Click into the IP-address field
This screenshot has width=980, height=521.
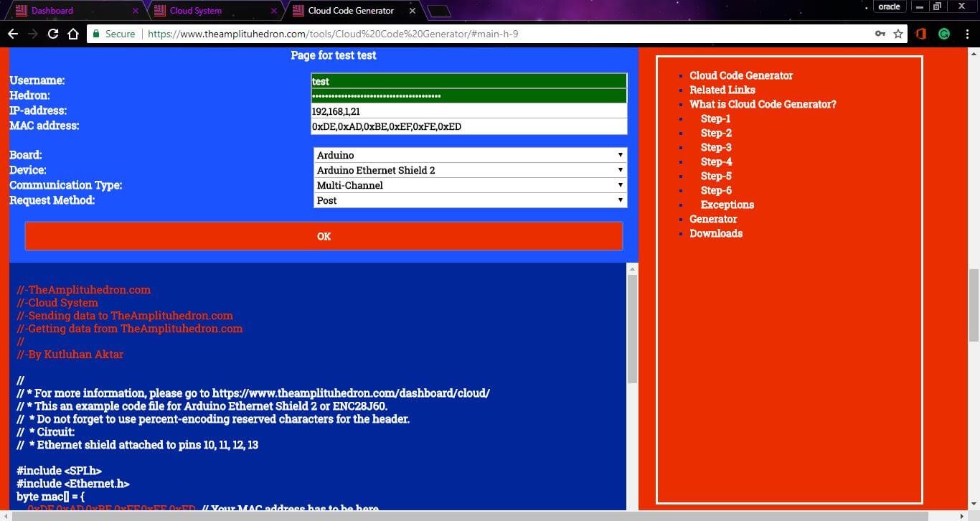pyautogui.click(x=468, y=111)
